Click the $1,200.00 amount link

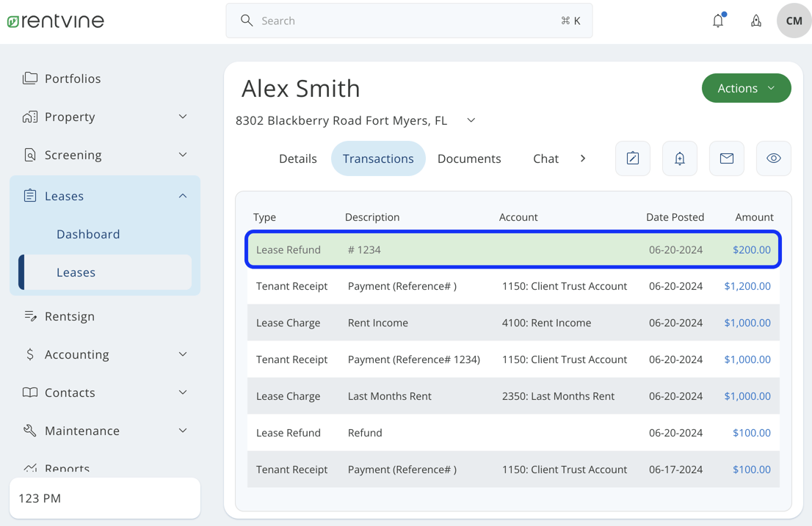point(747,286)
